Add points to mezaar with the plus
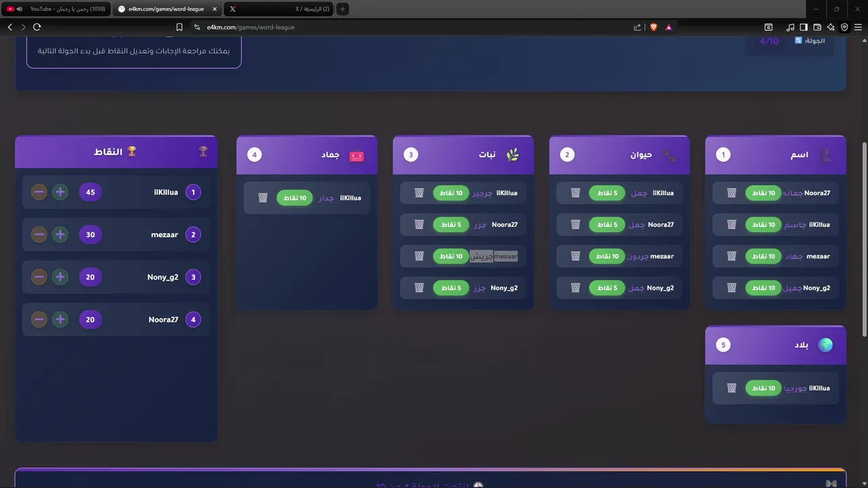The width and height of the screenshot is (868, 488). coord(60,235)
